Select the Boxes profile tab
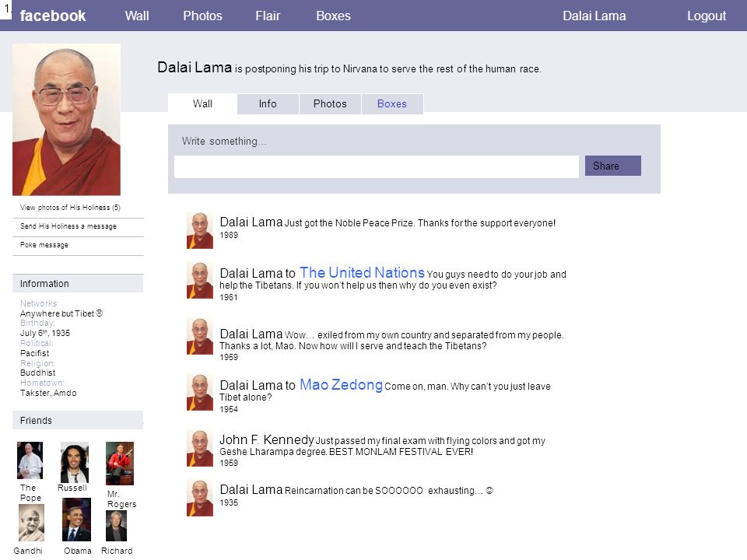Viewport: 747px width, 560px height. coord(392,103)
